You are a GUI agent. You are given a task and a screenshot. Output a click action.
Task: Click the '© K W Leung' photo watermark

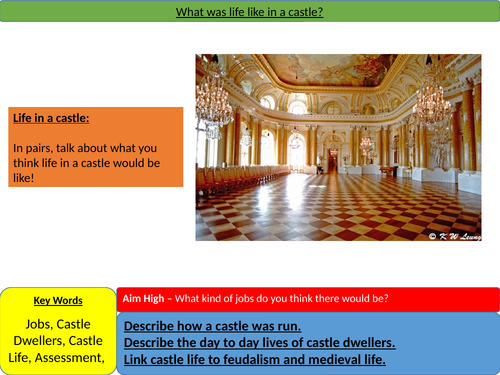pyautogui.click(x=455, y=236)
